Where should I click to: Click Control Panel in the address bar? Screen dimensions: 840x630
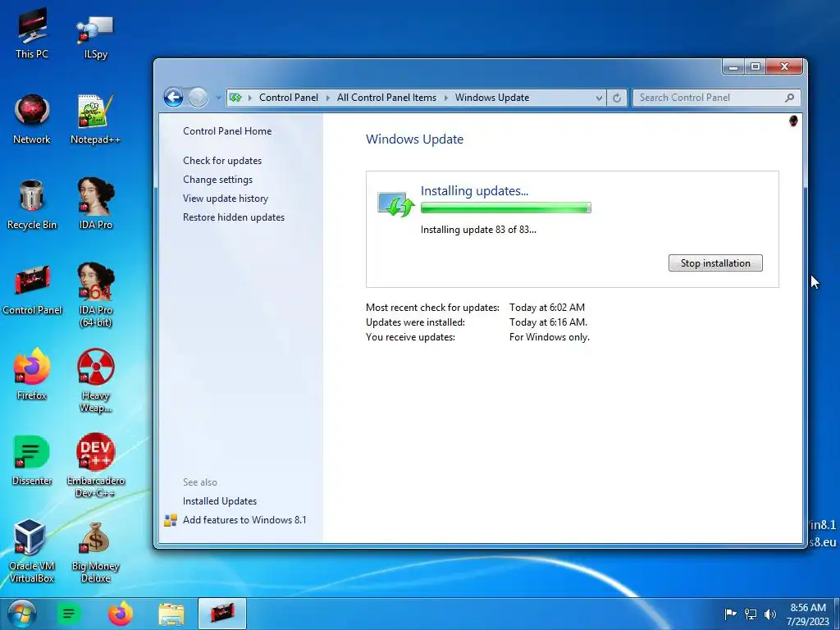(288, 98)
